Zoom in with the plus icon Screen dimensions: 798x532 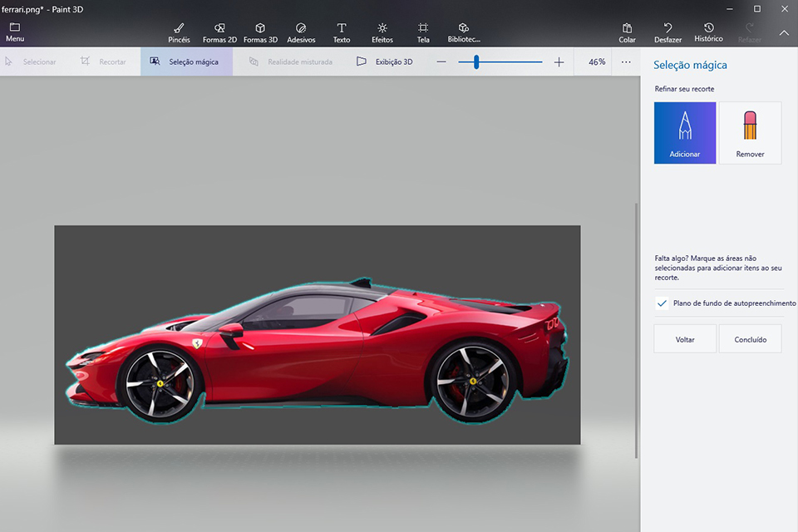point(559,62)
